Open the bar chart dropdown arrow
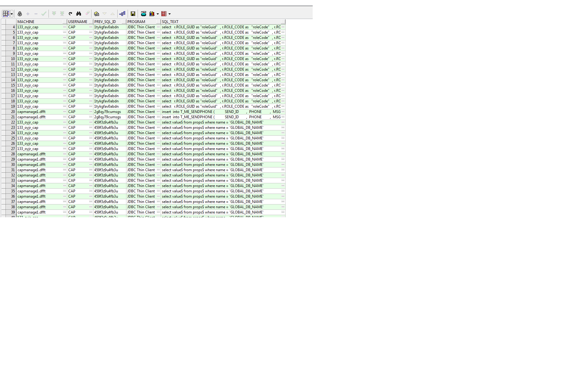The image size is (588, 371). (x=158, y=14)
